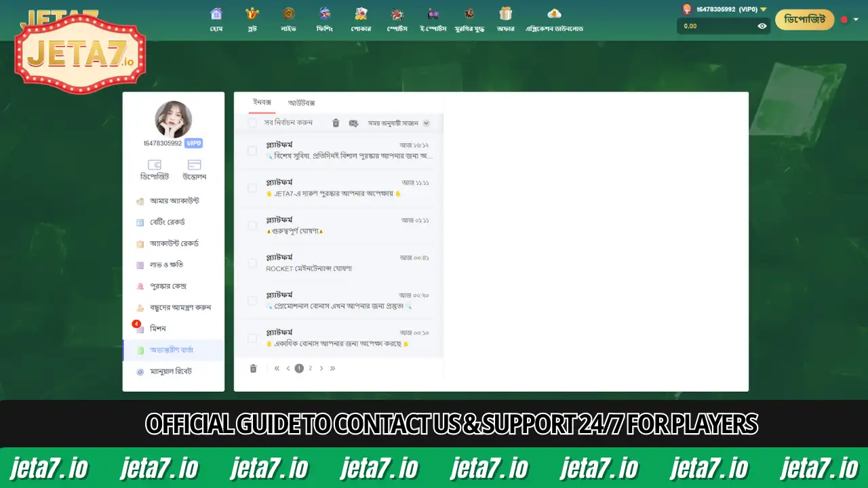
Task: Open ম্যানুয়াল রিবেট (Manual Rebate)
Action: 174,371
